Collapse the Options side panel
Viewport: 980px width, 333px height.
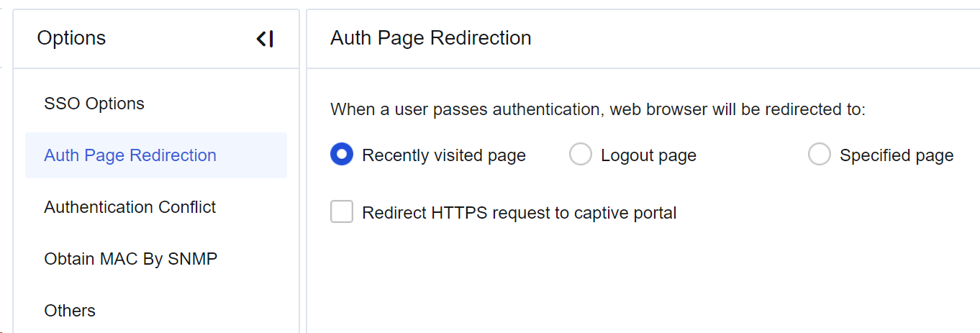pos(265,39)
